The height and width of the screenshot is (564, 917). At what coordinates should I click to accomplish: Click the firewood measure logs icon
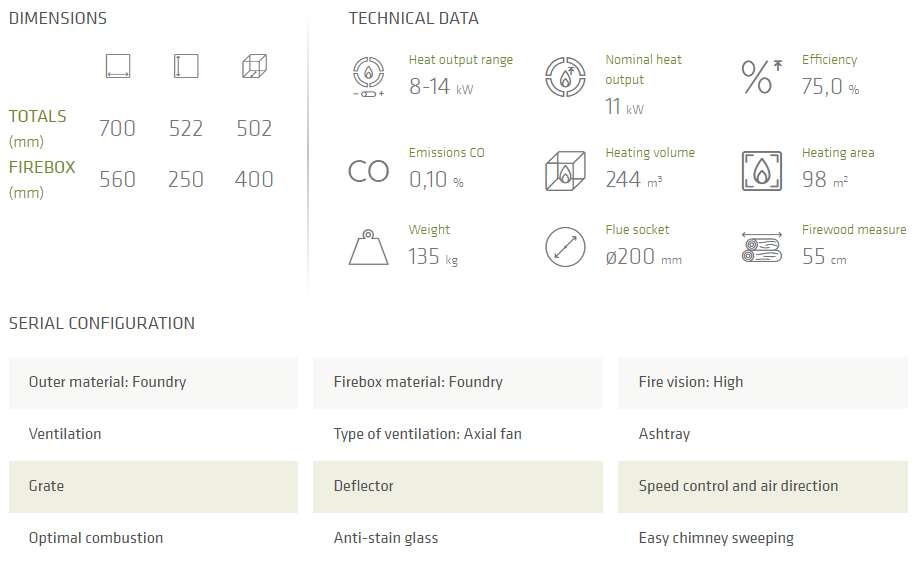761,247
